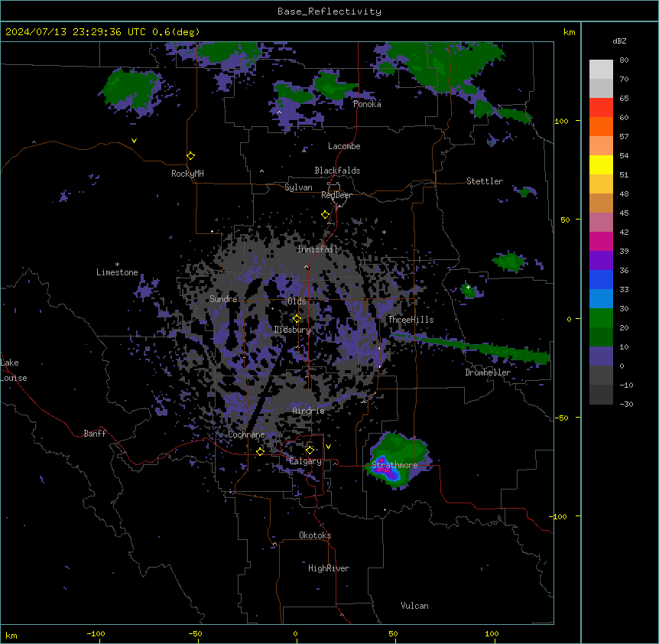
Task: Click the Calgary city label
Action: [306, 461]
